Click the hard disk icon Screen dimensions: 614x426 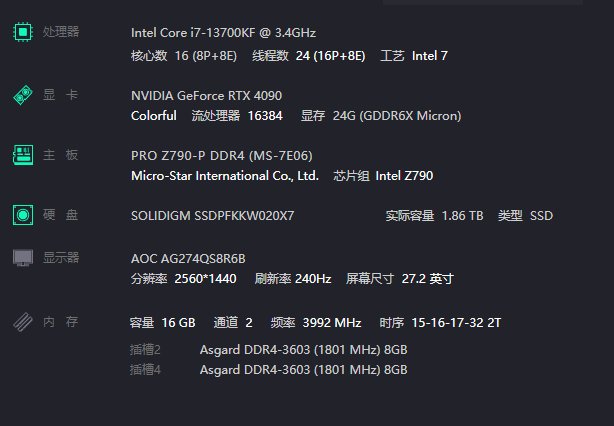[x=23, y=215]
